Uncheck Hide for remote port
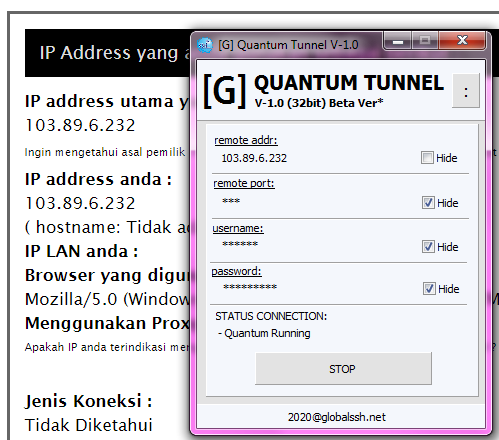499x440 pixels. [428, 203]
